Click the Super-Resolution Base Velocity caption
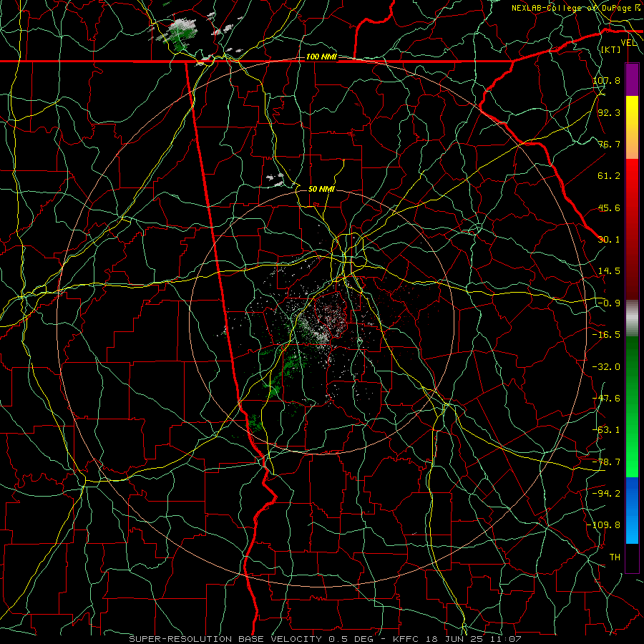Image resolution: width=644 pixels, height=644 pixels. (x=325, y=639)
